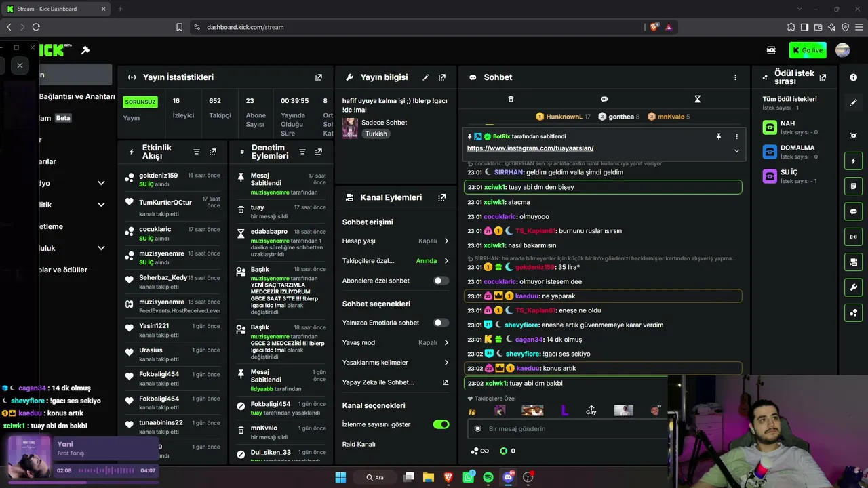Click username HunknownL in the leaderboard
868x488 pixels.
(565, 117)
